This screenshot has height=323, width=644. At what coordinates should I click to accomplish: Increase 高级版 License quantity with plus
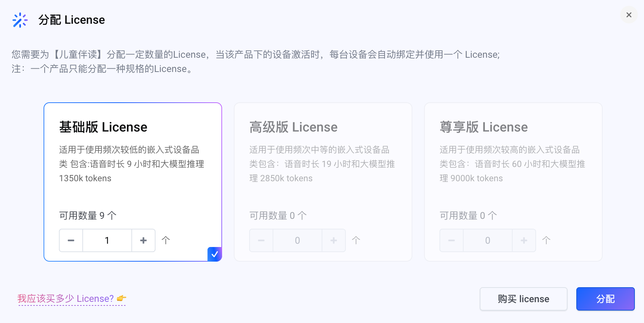coord(334,240)
